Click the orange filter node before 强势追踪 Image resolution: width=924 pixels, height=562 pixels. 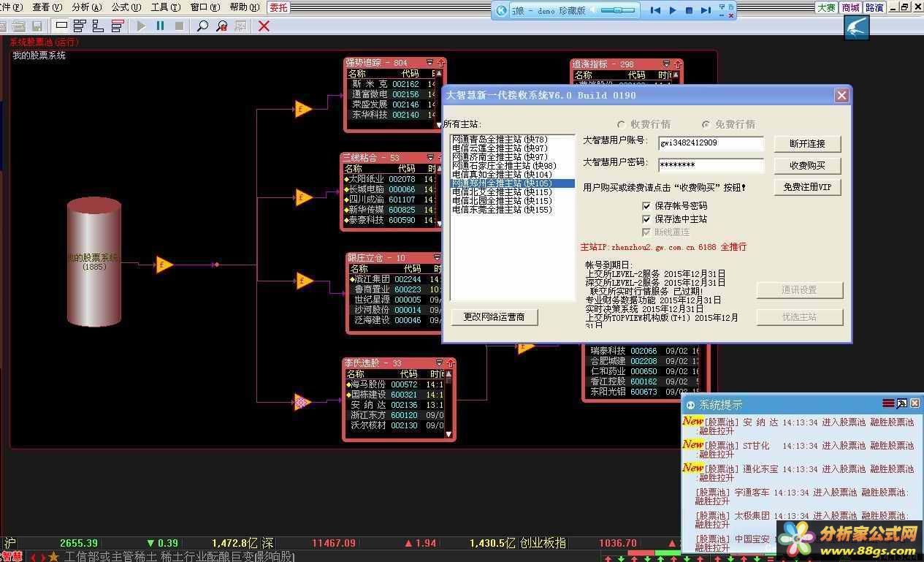(x=302, y=110)
